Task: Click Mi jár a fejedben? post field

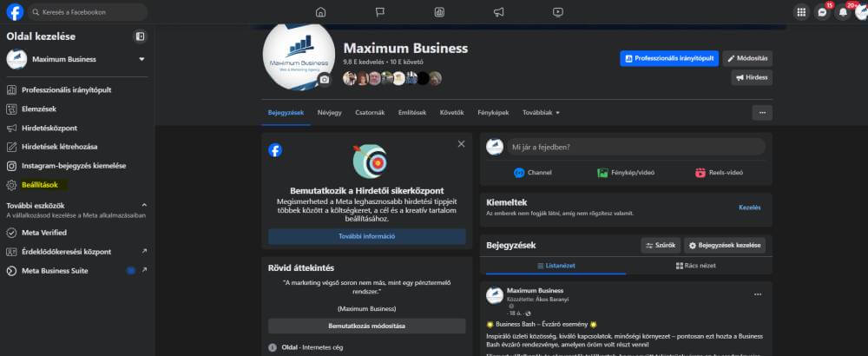Action: click(636, 148)
